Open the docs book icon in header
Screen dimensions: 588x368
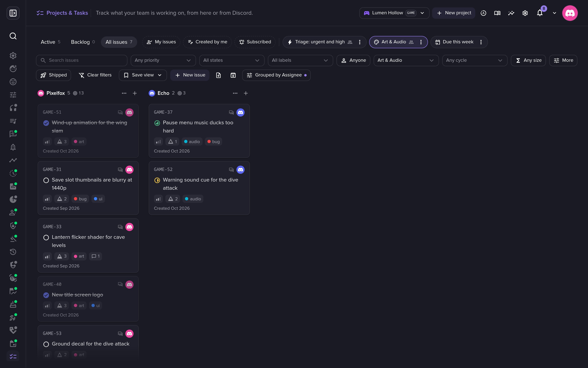[497, 13]
